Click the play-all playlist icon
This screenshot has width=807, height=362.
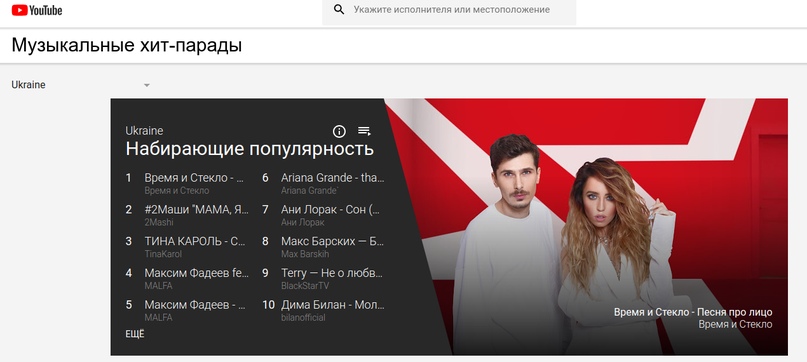(x=364, y=131)
